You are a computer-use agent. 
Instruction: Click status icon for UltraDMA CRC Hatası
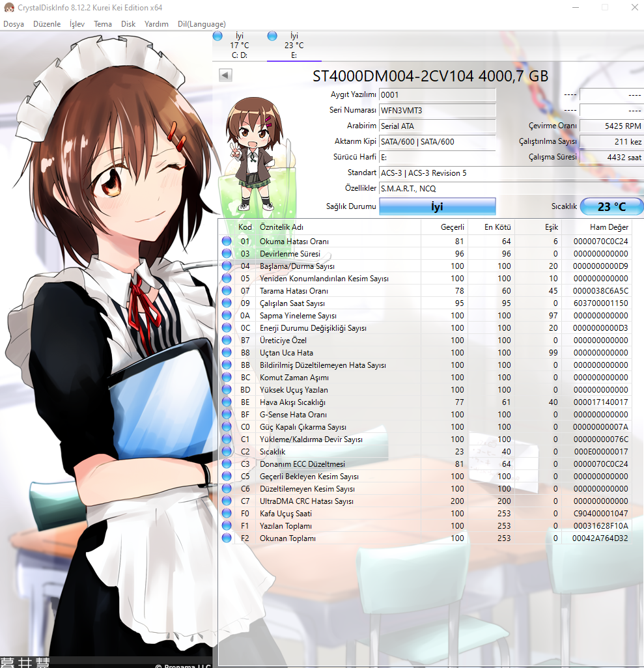point(227,501)
